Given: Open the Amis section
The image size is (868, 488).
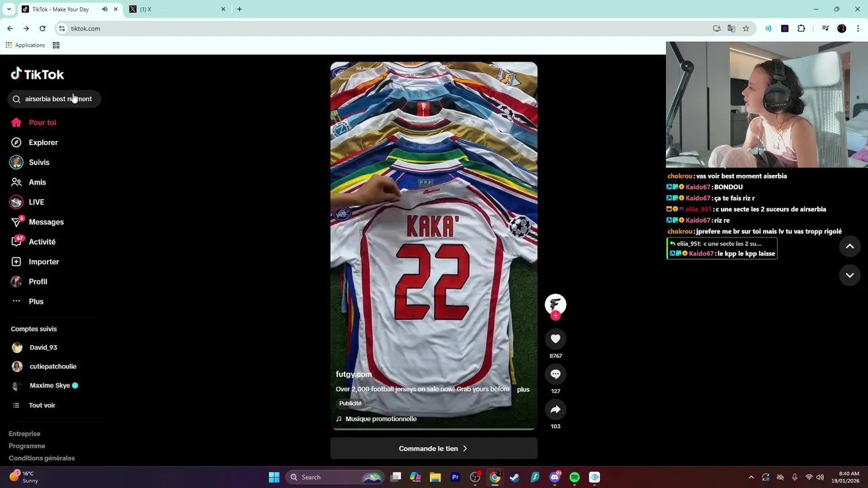Looking at the screenshot, I should coord(37,182).
